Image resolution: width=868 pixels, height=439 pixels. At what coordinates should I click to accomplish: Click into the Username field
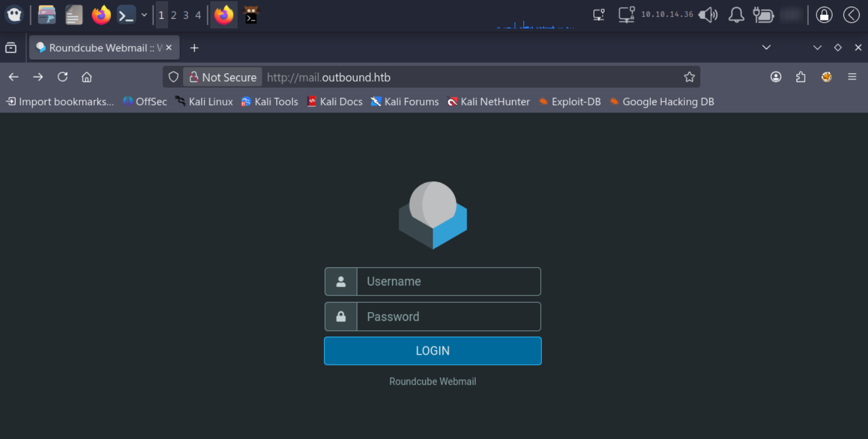coord(449,282)
